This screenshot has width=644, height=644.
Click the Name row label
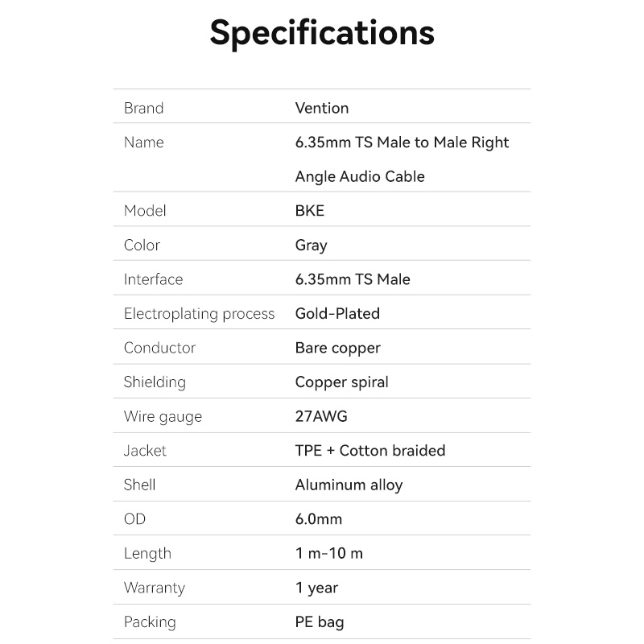[143, 142]
